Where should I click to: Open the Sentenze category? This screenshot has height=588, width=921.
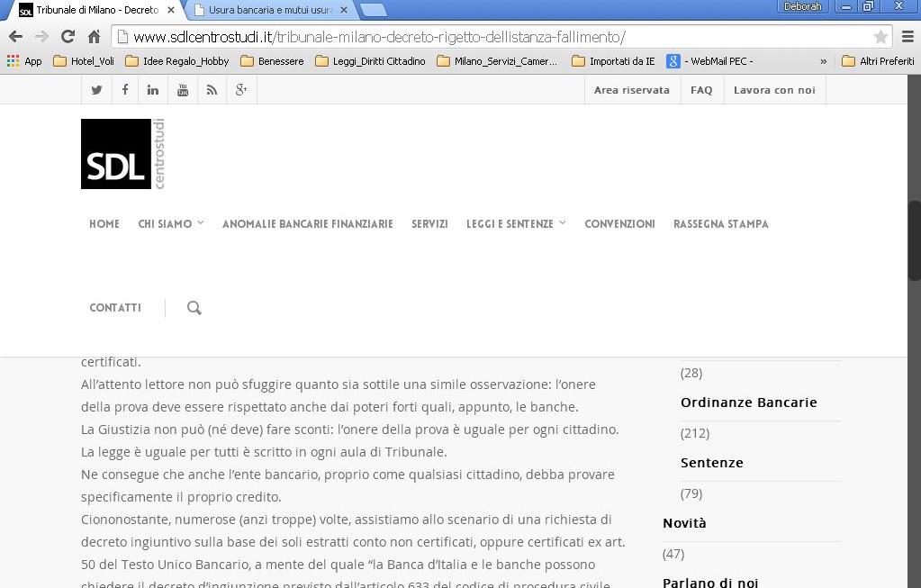pos(712,463)
